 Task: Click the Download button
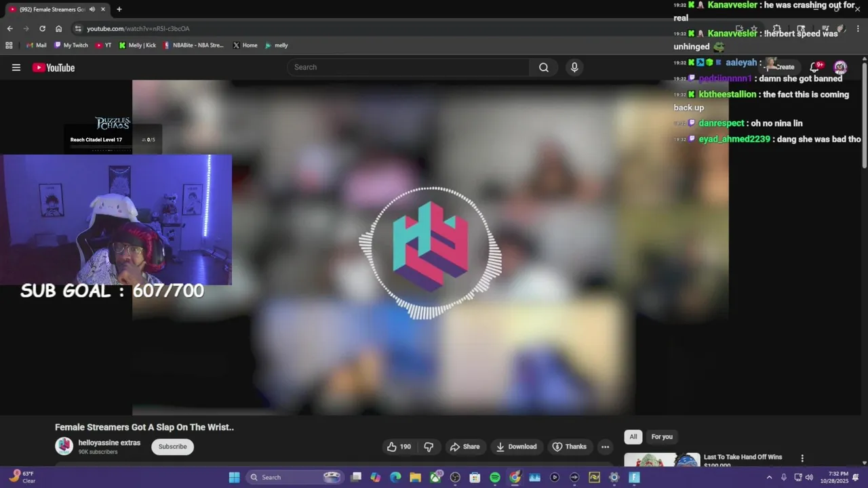516,447
